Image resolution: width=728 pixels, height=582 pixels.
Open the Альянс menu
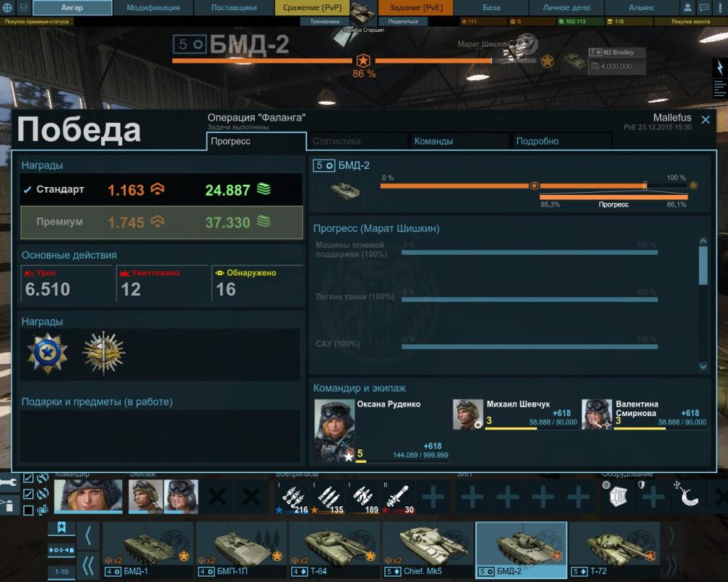641,7
